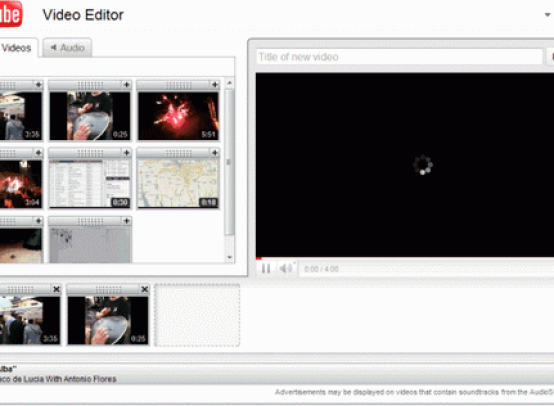The height and width of the screenshot is (406, 554).
Task: Grab the drag handle on the storyboard 0:25 clip
Action: coord(108,290)
